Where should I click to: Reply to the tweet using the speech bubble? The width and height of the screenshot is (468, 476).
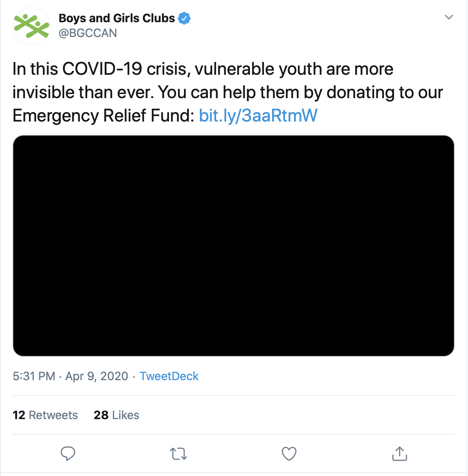pyautogui.click(x=68, y=453)
